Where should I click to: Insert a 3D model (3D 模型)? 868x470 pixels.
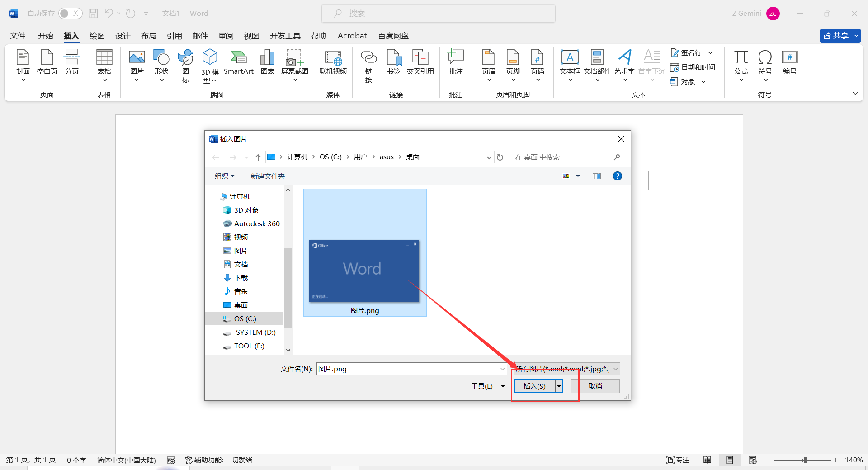click(x=210, y=66)
